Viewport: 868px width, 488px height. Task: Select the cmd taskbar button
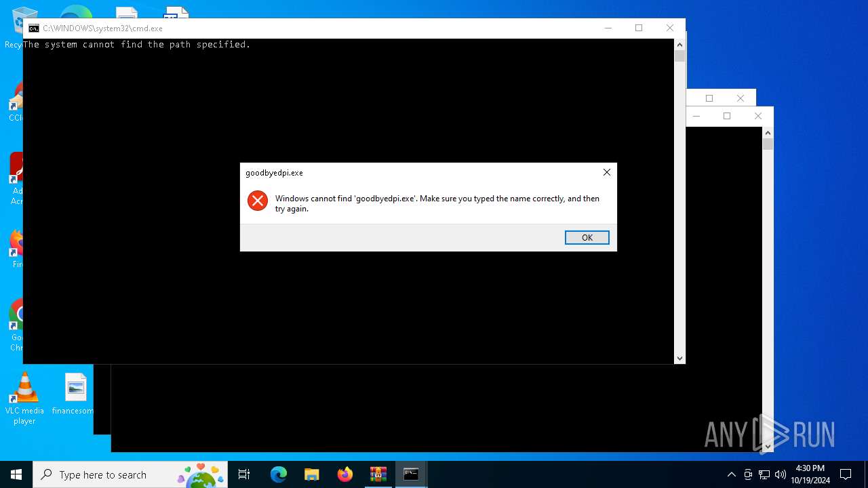click(x=411, y=474)
